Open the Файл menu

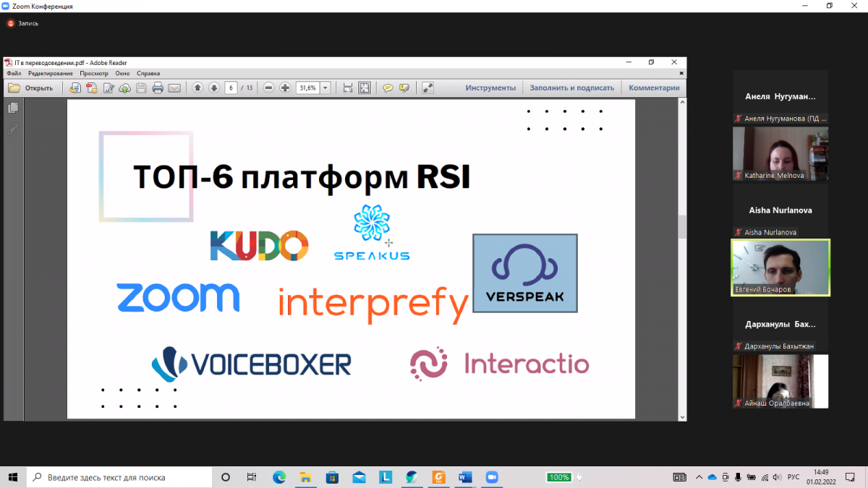click(x=14, y=73)
